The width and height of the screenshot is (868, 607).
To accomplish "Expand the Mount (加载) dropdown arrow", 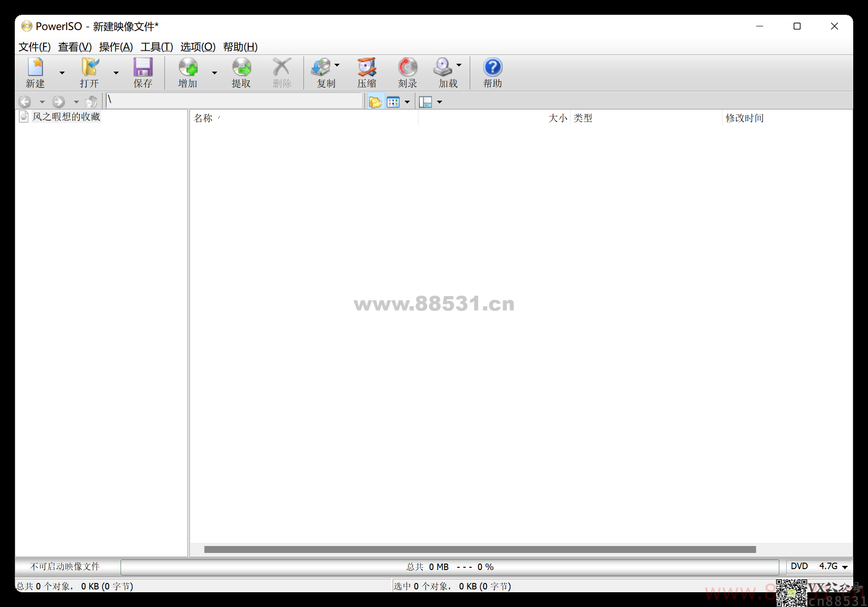I will point(459,65).
